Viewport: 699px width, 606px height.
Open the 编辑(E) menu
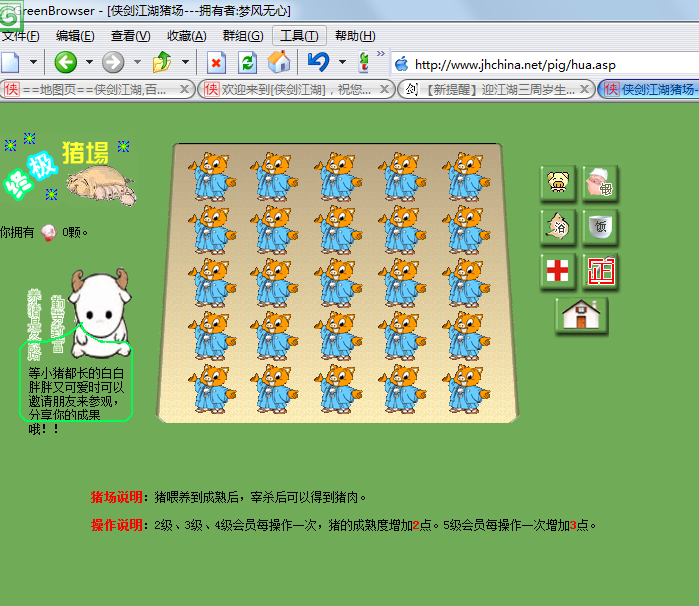(x=75, y=36)
